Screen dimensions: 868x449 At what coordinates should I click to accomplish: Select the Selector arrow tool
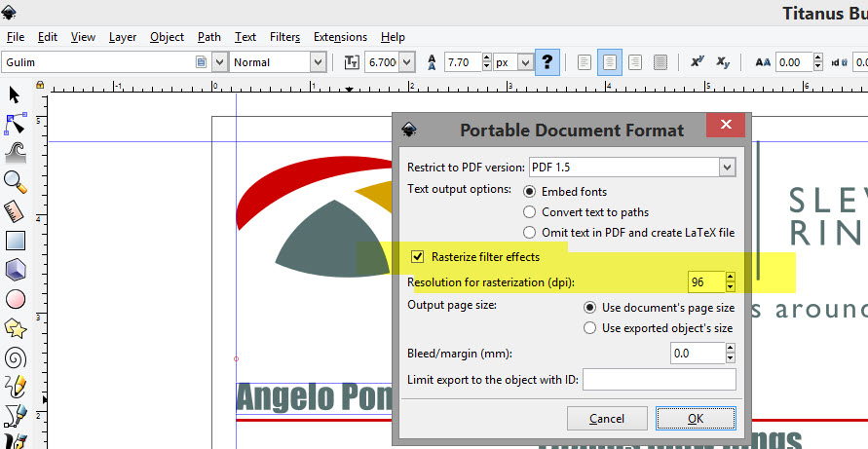pyautogui.click(x=15, y=95)
